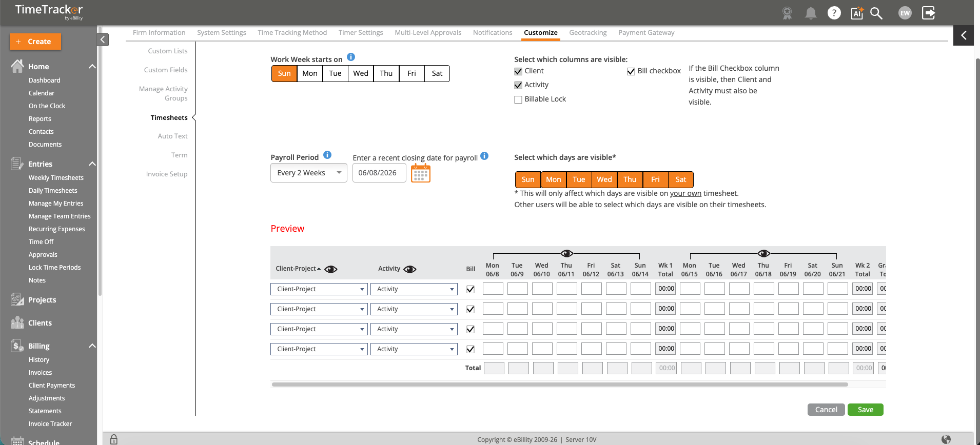Collapse the Entries sidebar section

tap(92, 164)
